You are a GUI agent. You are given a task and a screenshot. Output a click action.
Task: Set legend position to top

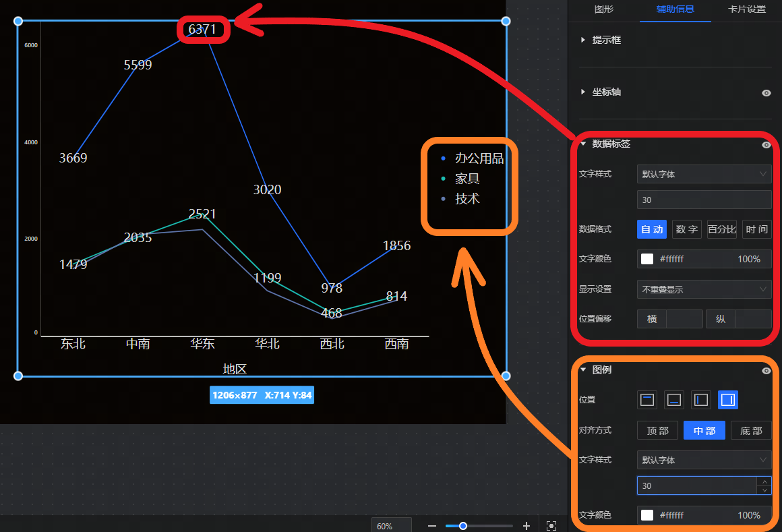[x=647, y=400]
